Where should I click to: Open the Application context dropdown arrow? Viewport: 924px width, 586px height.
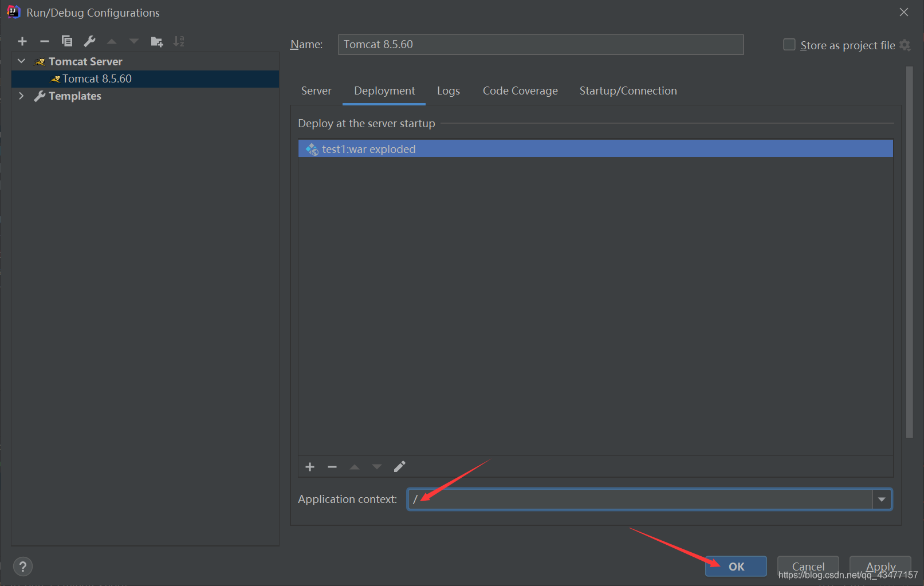882,500
